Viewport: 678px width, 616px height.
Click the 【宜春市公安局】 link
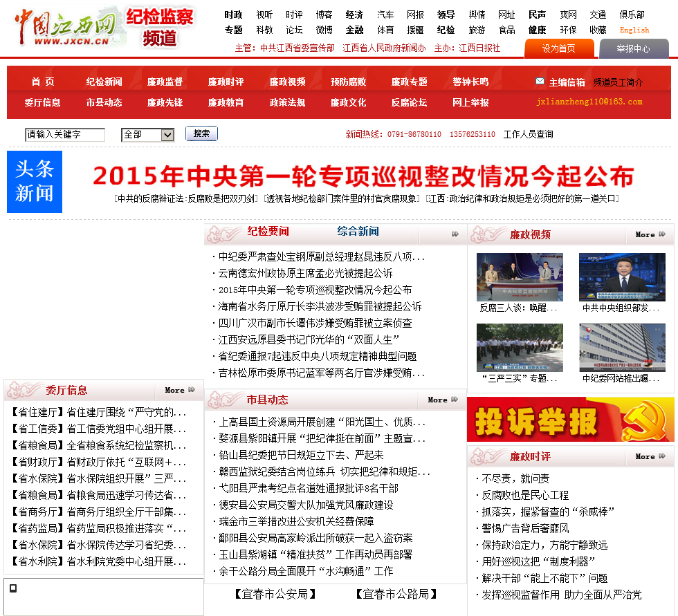pos(275,595)
